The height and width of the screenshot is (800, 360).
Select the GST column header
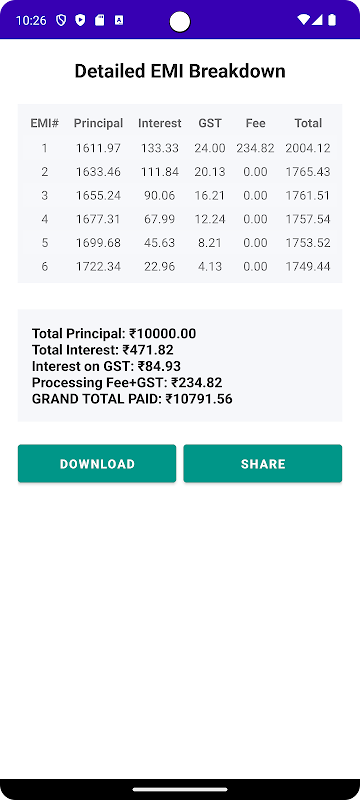point(210,123)
